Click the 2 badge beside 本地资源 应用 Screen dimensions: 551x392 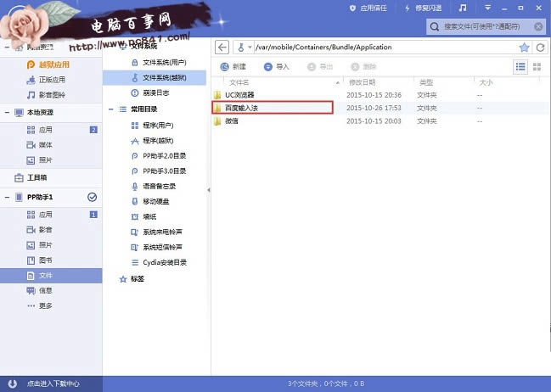93,130
